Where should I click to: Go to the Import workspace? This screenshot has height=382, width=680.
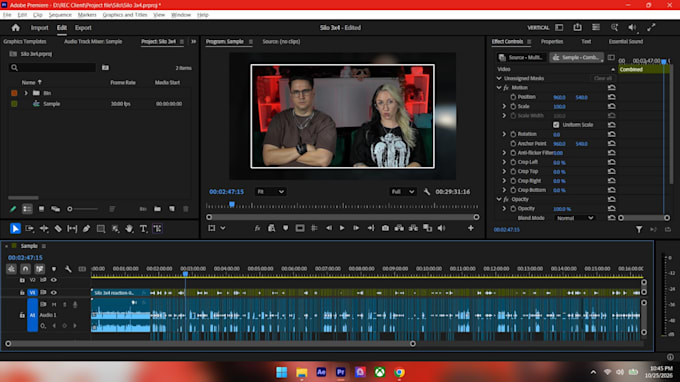pyautogui.click(x=39, y=28)
